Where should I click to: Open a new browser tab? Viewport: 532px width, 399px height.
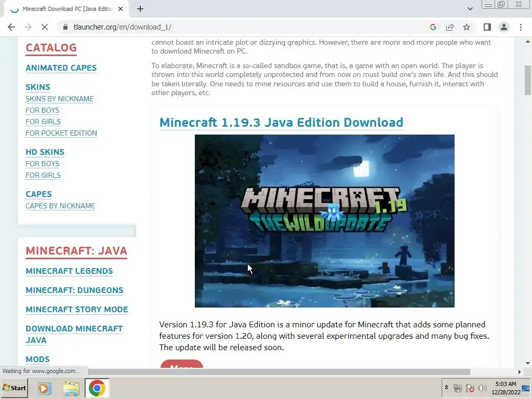click(x=140, y=9)
